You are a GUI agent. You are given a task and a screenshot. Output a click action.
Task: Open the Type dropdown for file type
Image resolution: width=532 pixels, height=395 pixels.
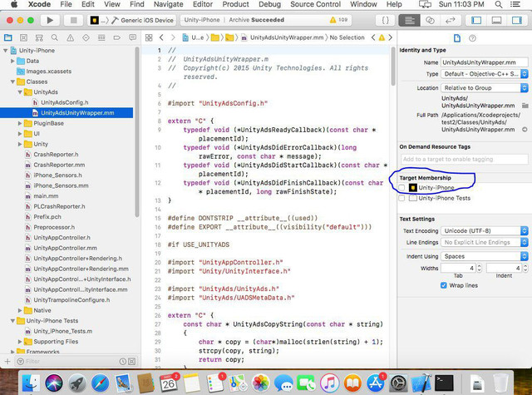point(485,74)
